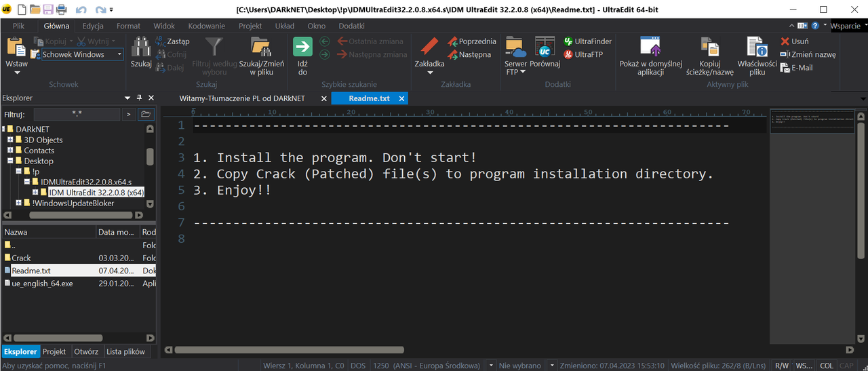Open the encoding dropdown arrow in status bar
868x371 pixels.
(491, 365)
